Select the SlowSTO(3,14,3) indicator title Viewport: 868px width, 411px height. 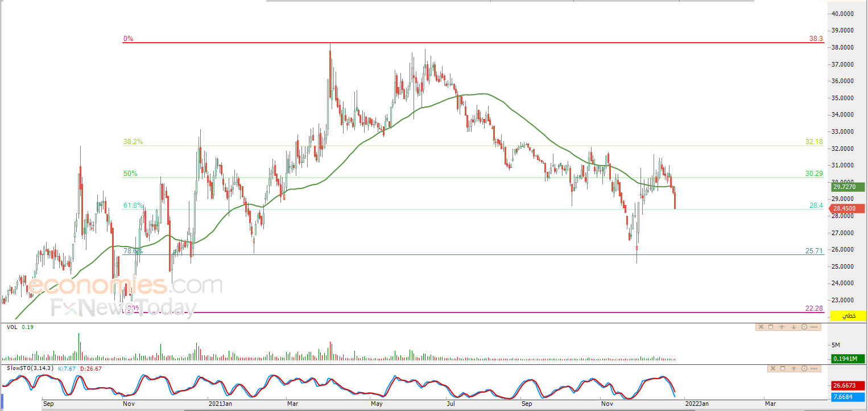coord(31,369)
